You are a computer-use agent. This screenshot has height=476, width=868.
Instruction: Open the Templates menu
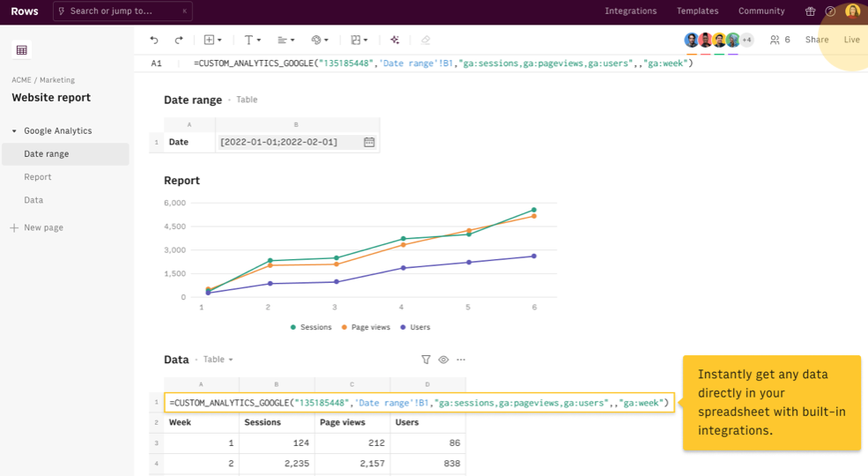click(x=698, y=11)
